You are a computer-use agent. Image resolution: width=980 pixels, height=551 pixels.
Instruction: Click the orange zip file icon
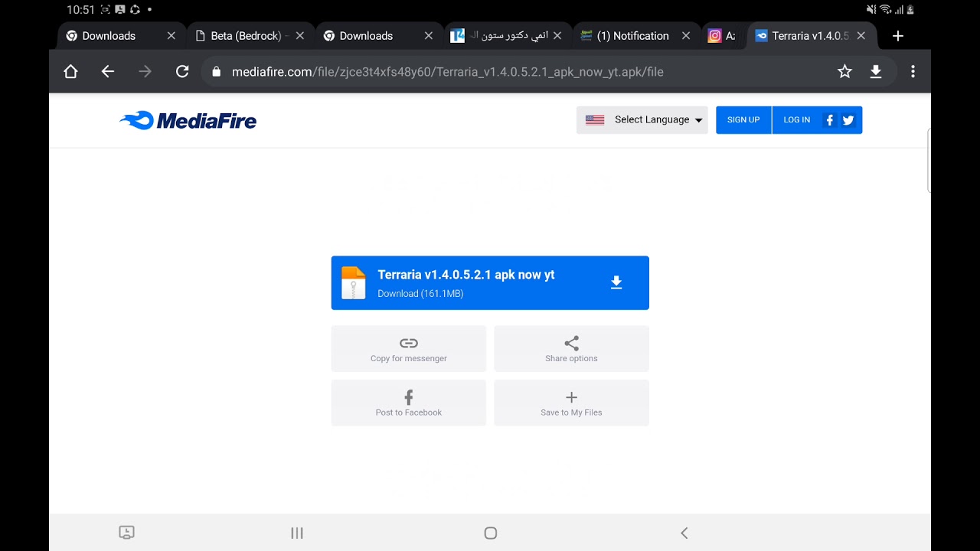[353, 283]
